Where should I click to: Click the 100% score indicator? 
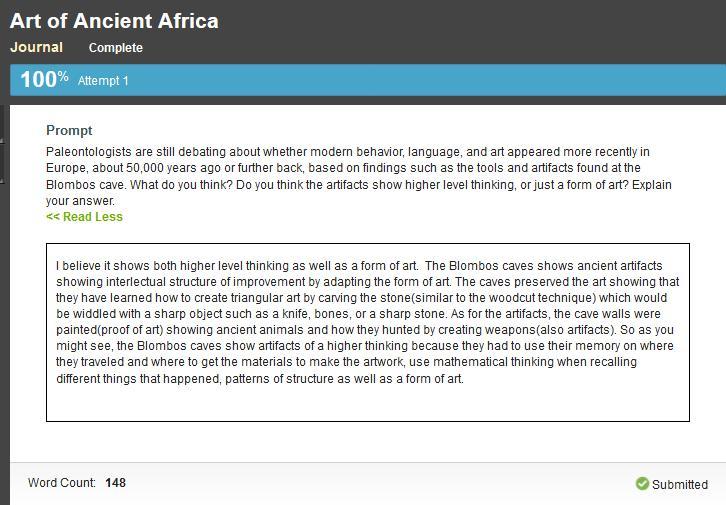tap(44, 80)
